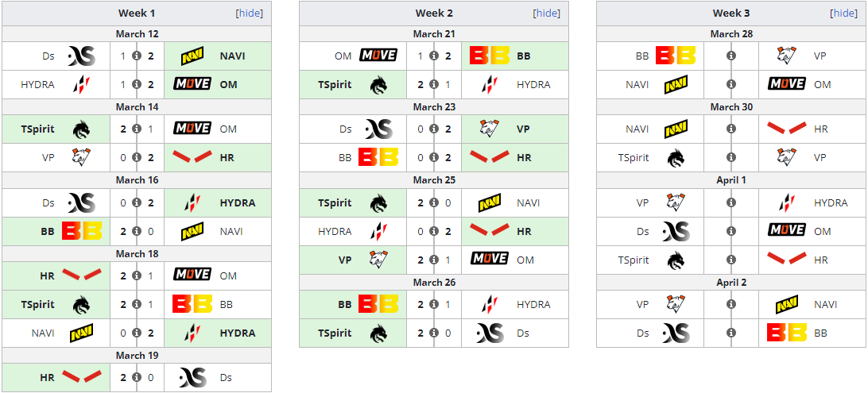
Task: Select Team Spirit dragon logo on March 21
Action: point(378,85)
